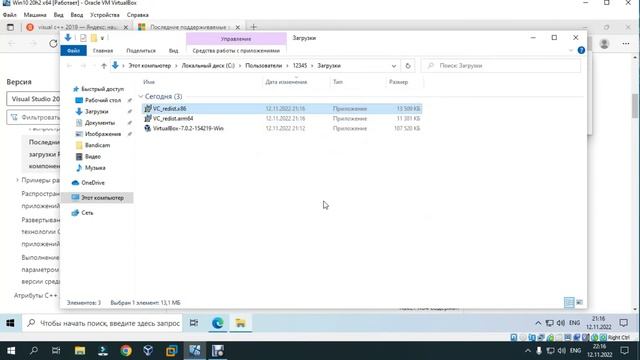Open a new Edge tab

[253, 27]
